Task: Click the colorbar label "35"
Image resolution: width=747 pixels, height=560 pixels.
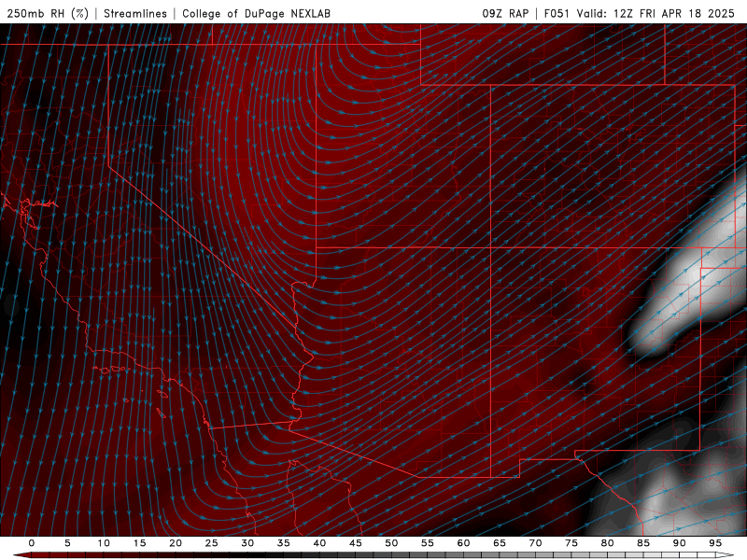Action: coord(284,543)
